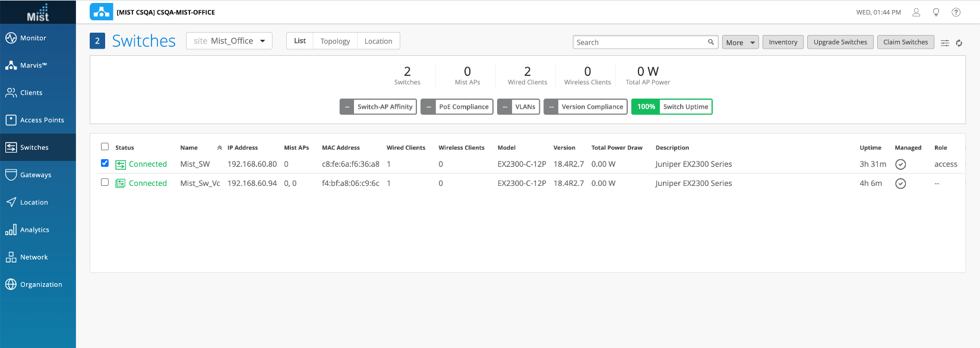Click MAC address f4:bf:a8:06:c9:6c
980x348 pixels.
pos(350,184)
